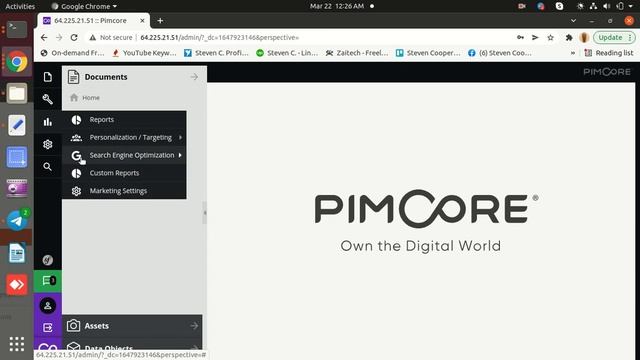Viewport: 640px width, 360px height.
Task: Go forward in Chrome
Action: (59, 38)
